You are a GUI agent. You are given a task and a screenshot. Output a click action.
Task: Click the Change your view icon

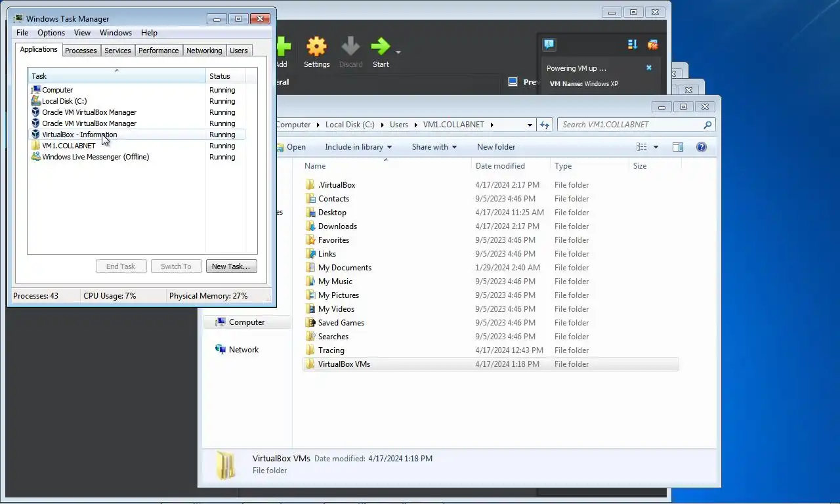click(x=642, y=147)
